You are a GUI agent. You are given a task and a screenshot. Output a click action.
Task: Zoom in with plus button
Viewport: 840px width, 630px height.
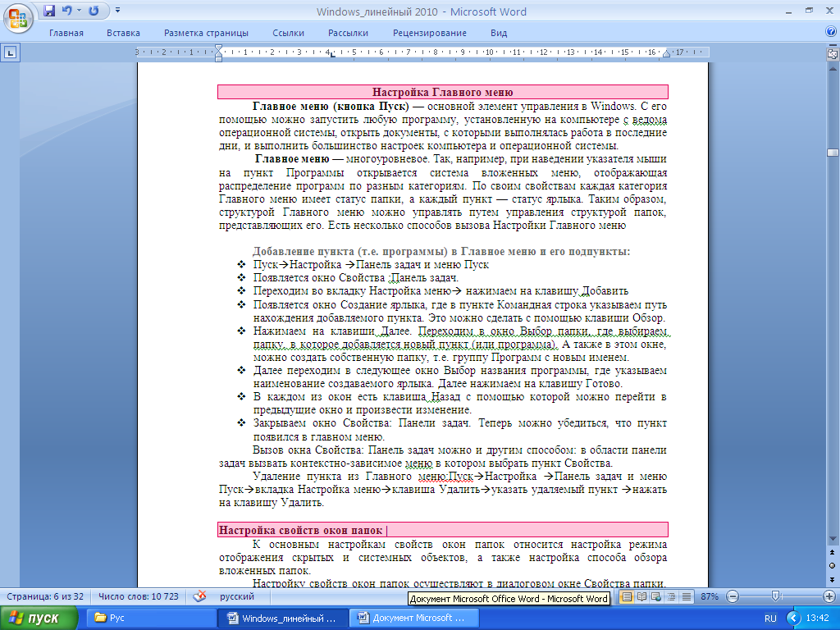point(829,596)
